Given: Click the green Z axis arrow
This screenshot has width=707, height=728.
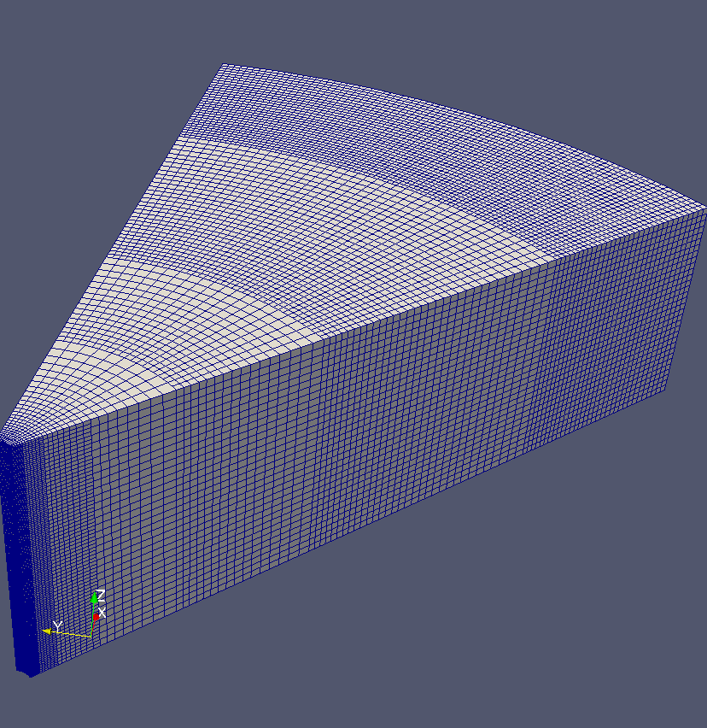Looking at the screenshot, I should (95, 597).
